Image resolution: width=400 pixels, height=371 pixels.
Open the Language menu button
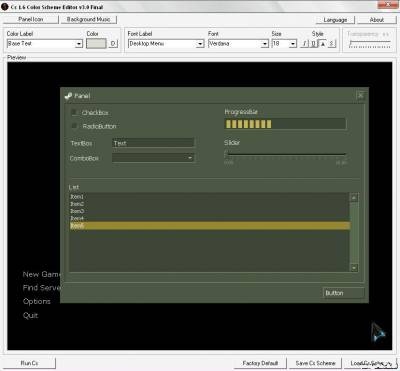pyautogui.click(x=335, y=20)
